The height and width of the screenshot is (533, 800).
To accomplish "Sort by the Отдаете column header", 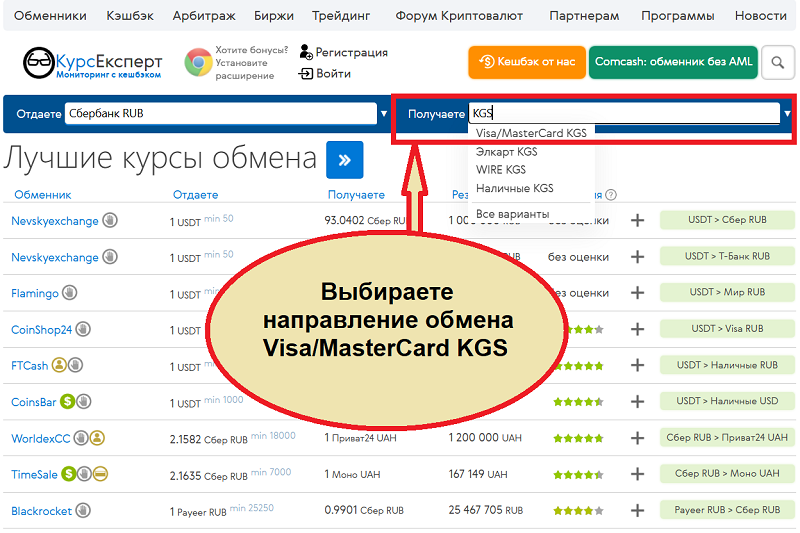I will tap(195, 195).
